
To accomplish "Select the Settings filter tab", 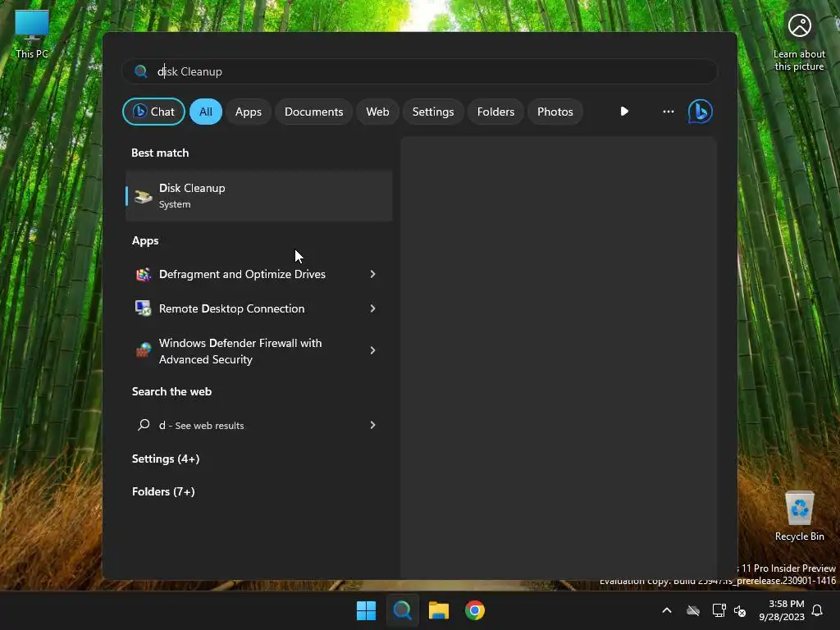I will tap(433, 112).
